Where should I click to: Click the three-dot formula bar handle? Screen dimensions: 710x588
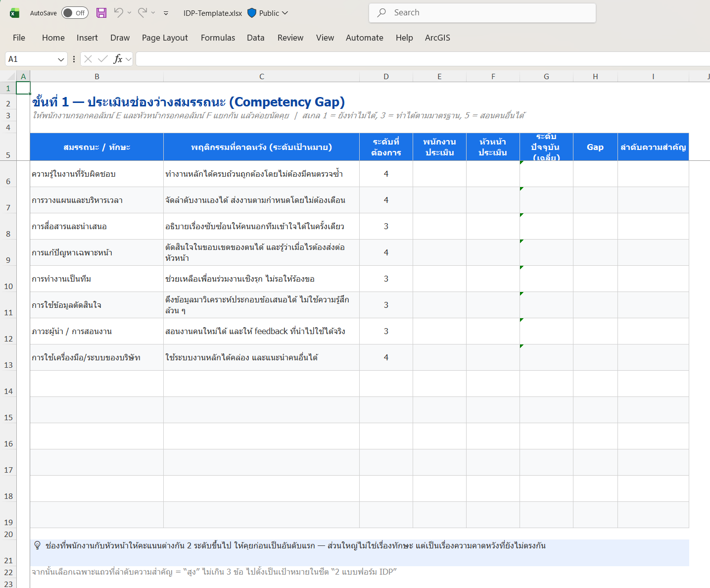tap(74, 59)
